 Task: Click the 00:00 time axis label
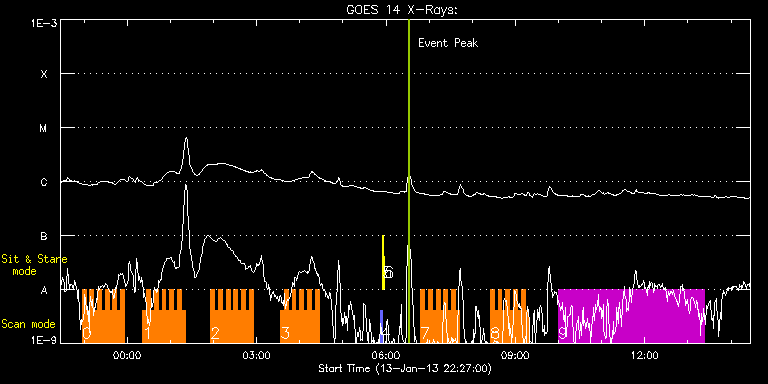127,355
